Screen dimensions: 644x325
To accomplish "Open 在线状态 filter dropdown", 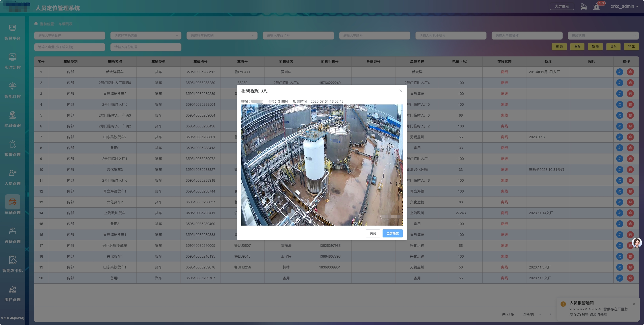I will [603, 36].
